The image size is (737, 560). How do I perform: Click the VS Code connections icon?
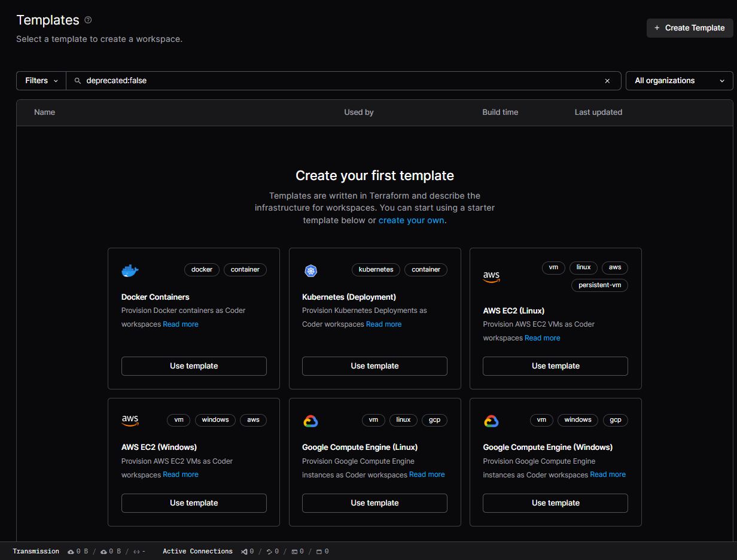[x=244, y=552]
